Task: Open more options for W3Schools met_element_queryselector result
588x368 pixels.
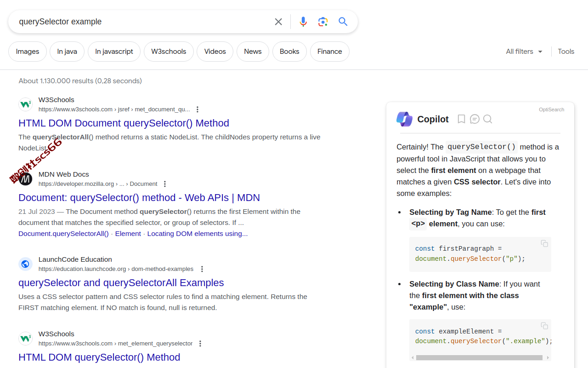Action: (x=200, y=344)
